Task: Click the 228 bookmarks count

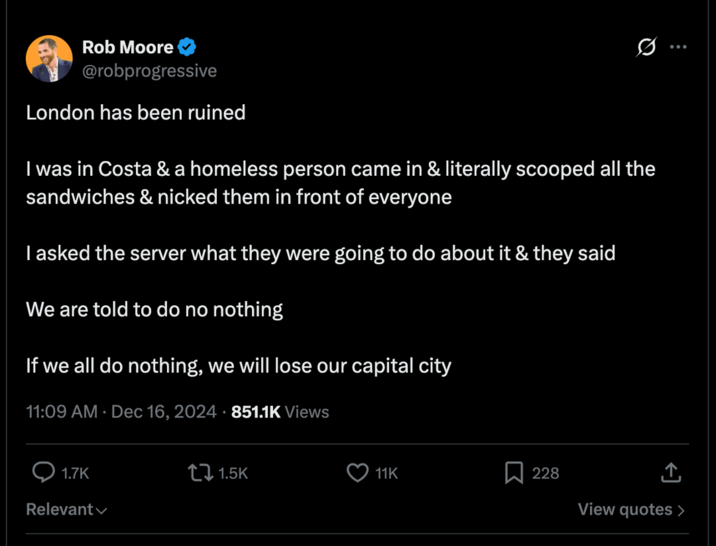Action: point(545,473)
